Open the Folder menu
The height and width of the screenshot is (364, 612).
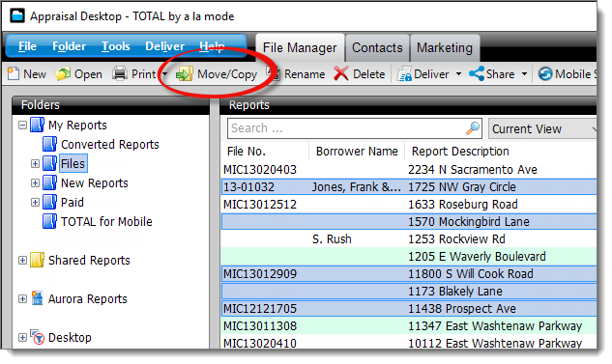[69, 46]
